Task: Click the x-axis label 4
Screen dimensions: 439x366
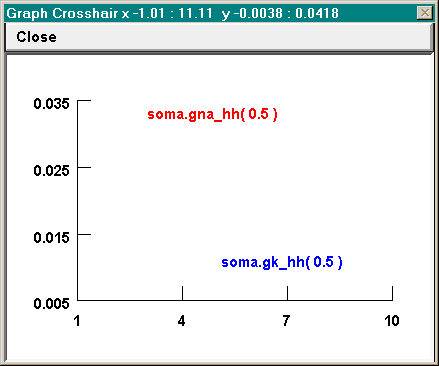Action: coord(181,321)
